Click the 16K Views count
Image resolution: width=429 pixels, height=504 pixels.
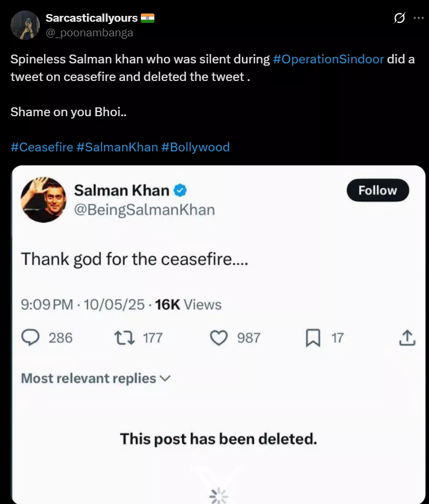pos(188,305)
